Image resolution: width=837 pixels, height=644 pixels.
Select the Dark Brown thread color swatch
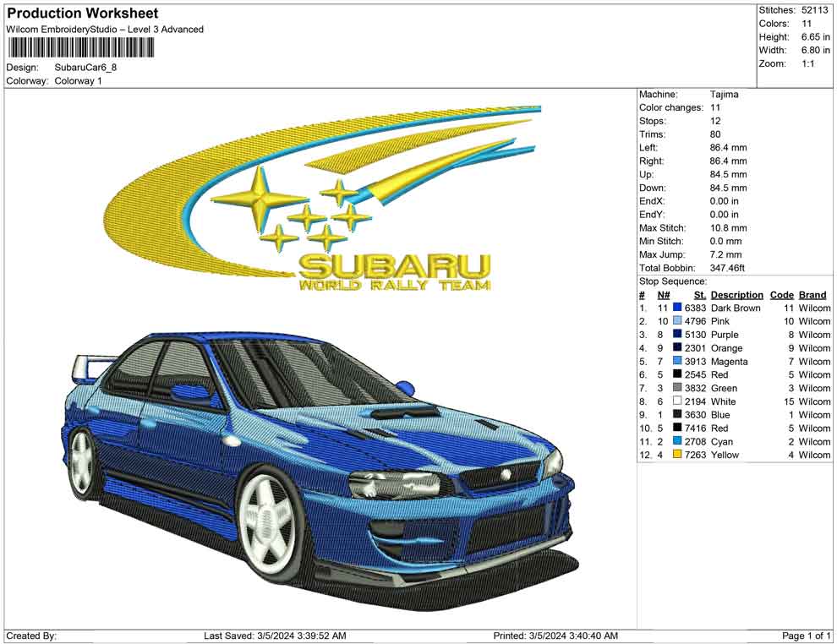(x=676, y=308)
